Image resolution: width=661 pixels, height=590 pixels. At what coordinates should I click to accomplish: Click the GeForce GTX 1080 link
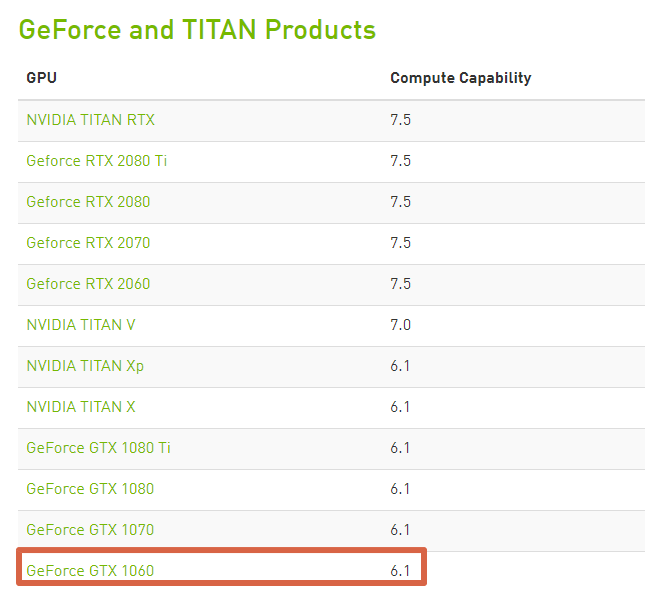tap(90, 489)
